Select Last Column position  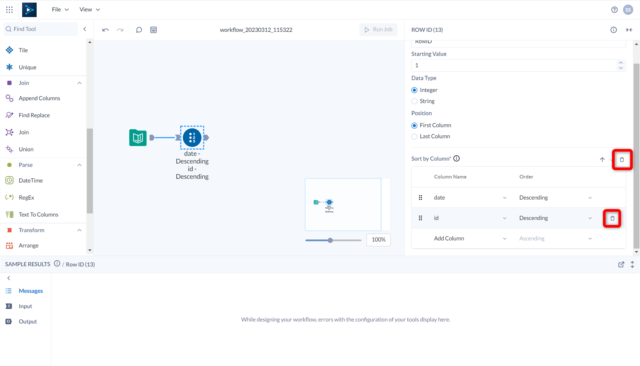point(414,136)
